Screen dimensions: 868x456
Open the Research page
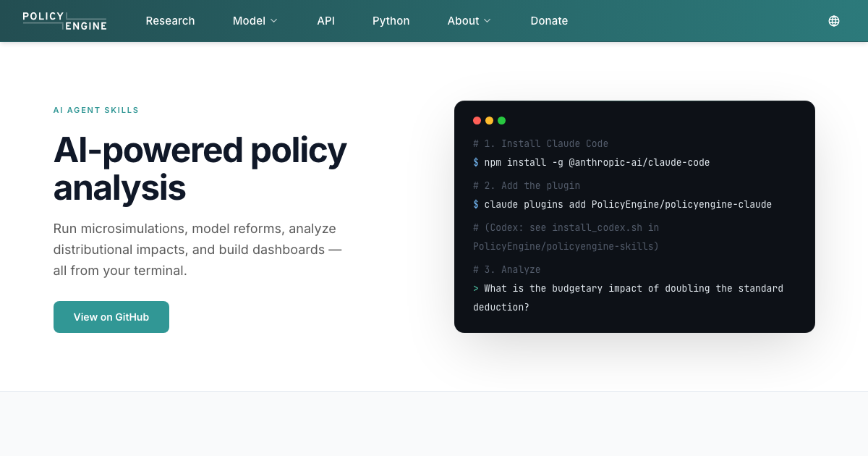click(x=170, y=21)
